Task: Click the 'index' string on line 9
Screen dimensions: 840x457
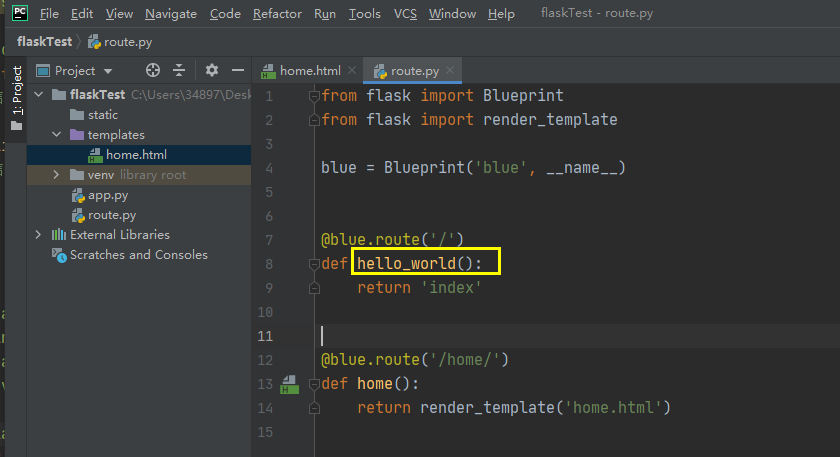Action: click(451, 288)
